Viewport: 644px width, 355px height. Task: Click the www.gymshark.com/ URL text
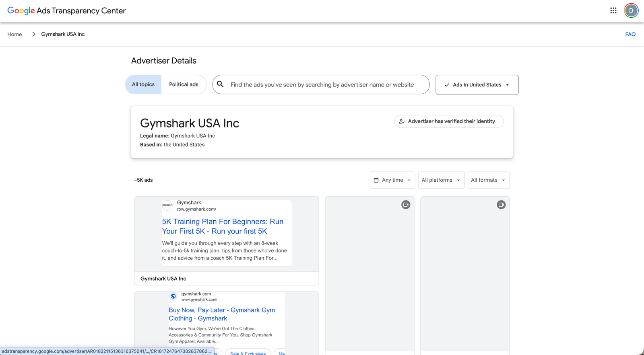click(x=199, y=300)
